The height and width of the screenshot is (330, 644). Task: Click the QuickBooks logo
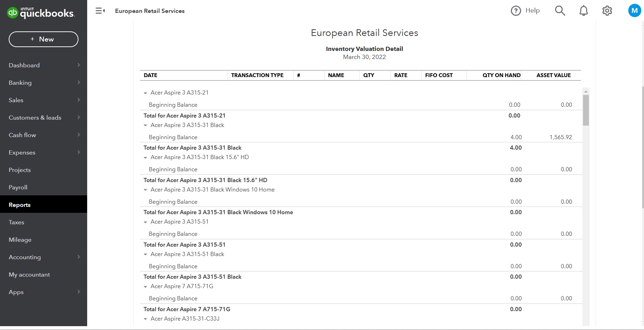pyautogui.click(x=40, y=13)
